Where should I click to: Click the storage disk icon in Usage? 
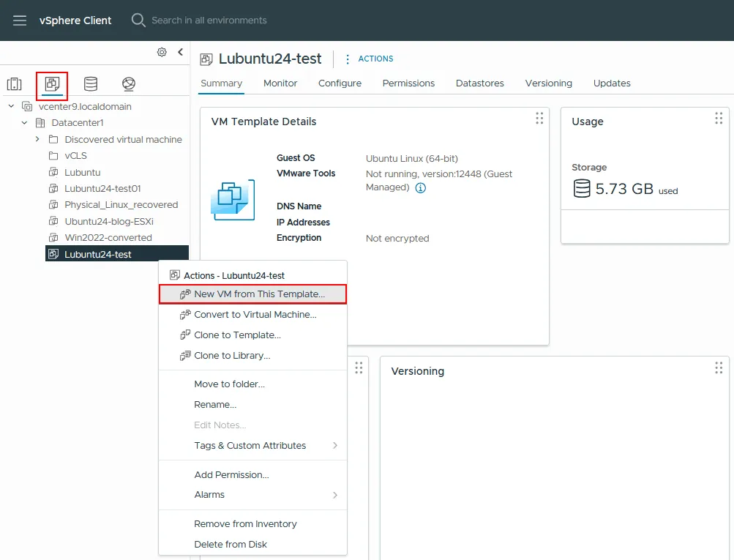pos(581,188)
